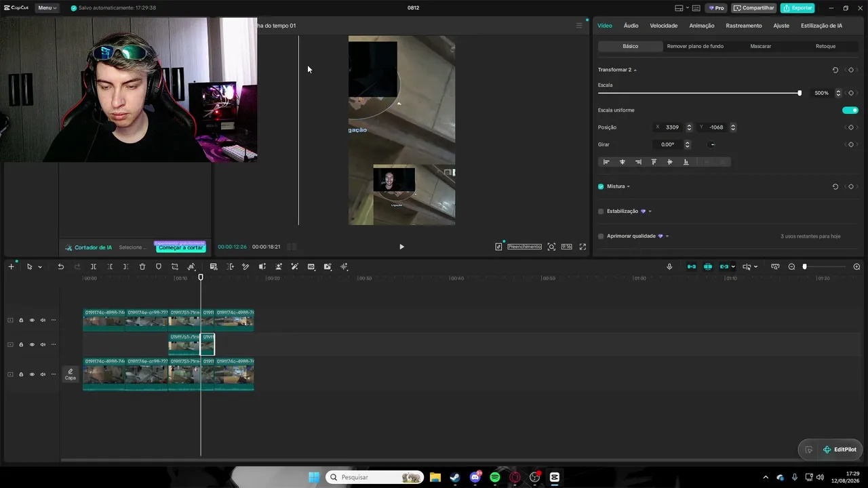Viewport: 868px width, 488px height.
Task: Click Começar a cortar button
Action: 180,247
